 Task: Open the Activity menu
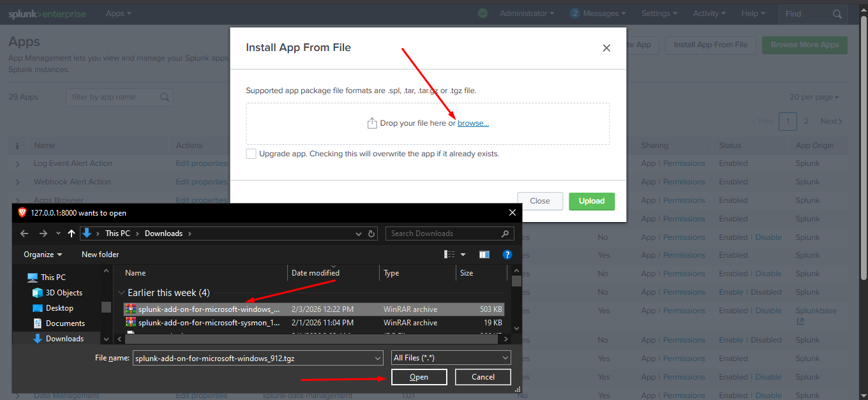click(710, 13)
